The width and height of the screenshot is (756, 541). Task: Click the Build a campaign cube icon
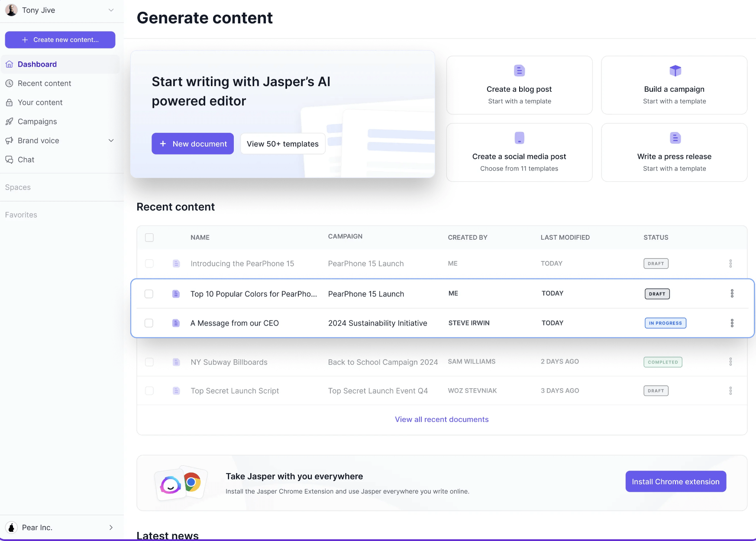click(675, 71)
